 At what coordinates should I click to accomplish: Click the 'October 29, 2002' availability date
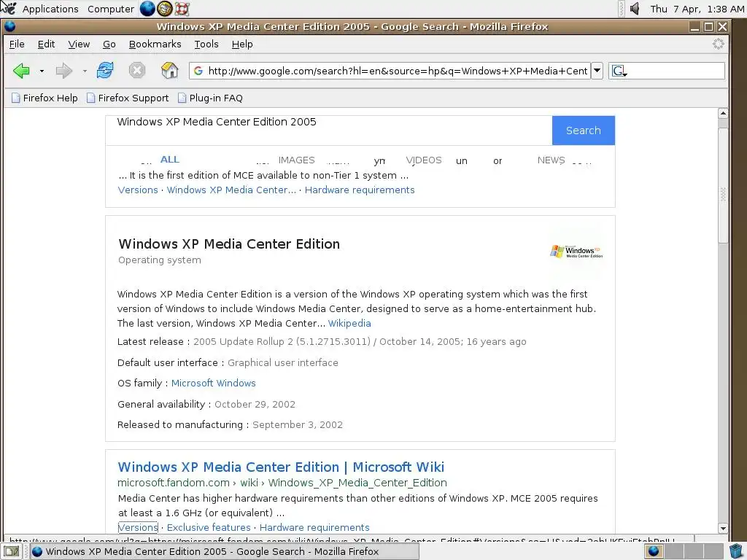(x=255, y=404)
